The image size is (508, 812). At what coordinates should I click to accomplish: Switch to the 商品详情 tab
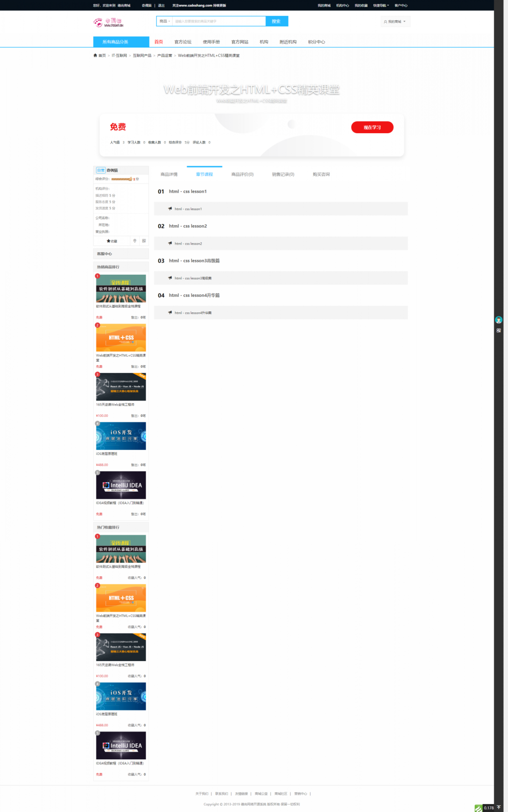[169, 175]
